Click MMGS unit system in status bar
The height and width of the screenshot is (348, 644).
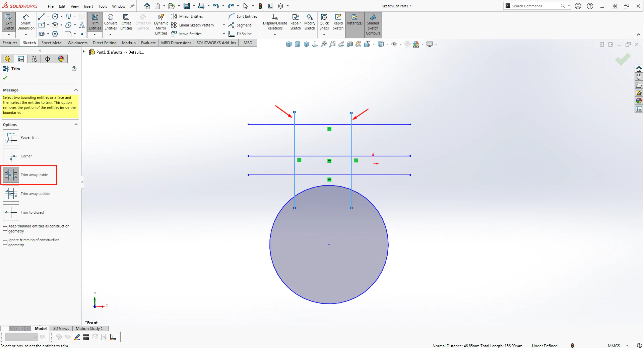pyautogui.click(x=614, y=346)
